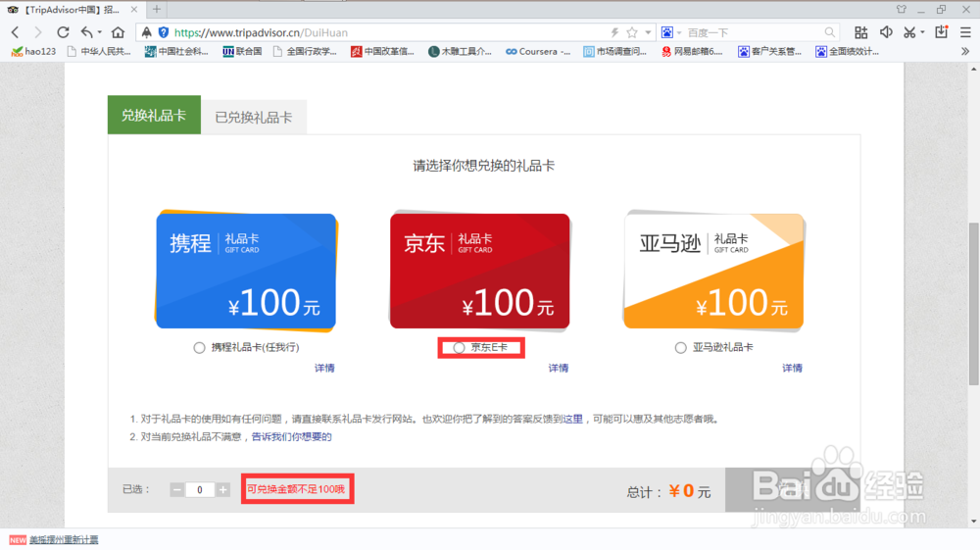
Task: Click the Baidu paw search engine icon
Action: (666, 32)
